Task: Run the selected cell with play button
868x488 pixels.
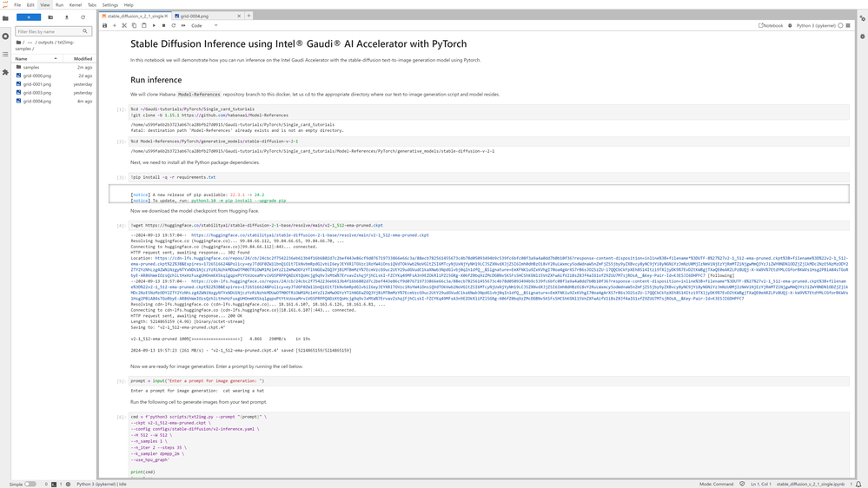Action: pos(154,26)
